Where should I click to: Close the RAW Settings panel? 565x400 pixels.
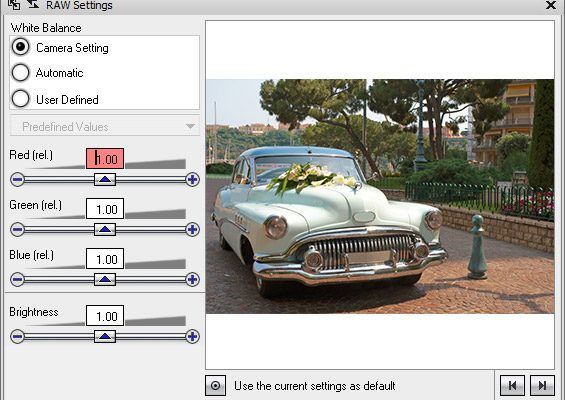(551, 5)
